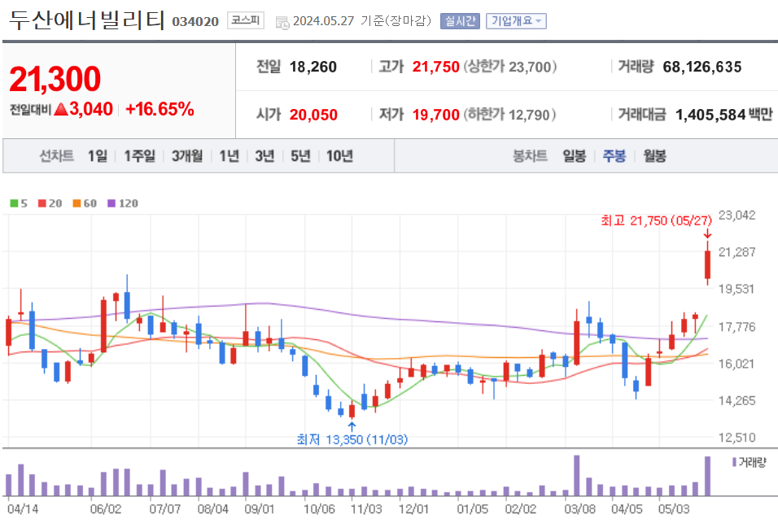The height and width of the screenshot is (532, 778).
Task: Click the 거래대금 value 1,405,584
Action: click(710, 115)
